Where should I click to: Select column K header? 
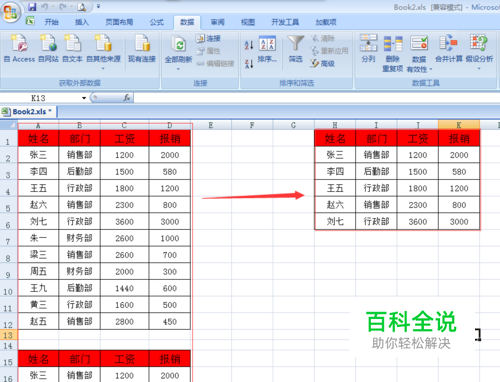[459, 125]
